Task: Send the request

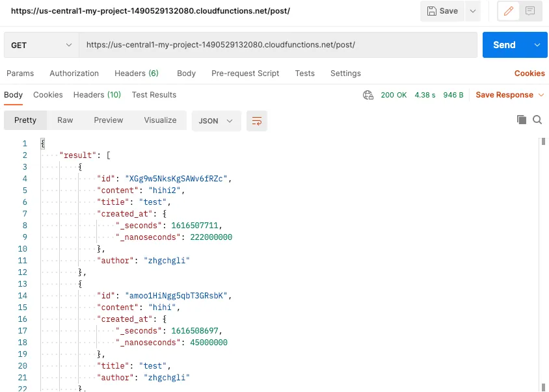Action: (504, 45)
